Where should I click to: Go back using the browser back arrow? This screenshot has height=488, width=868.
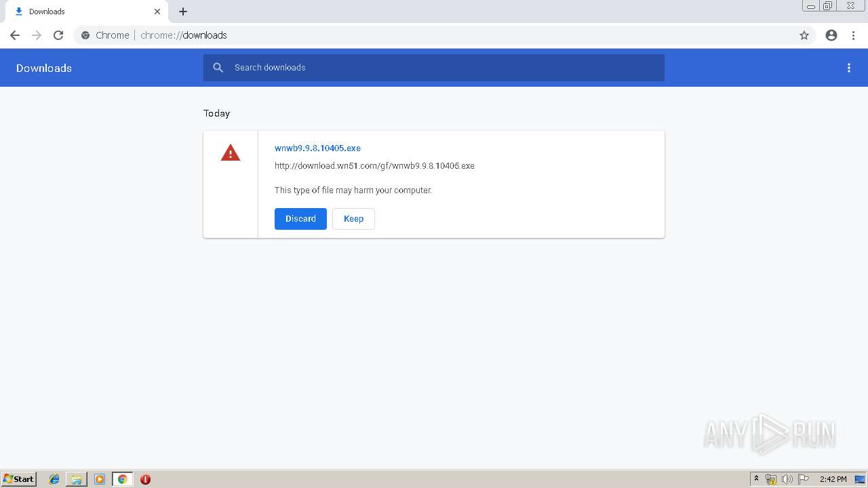15,35
